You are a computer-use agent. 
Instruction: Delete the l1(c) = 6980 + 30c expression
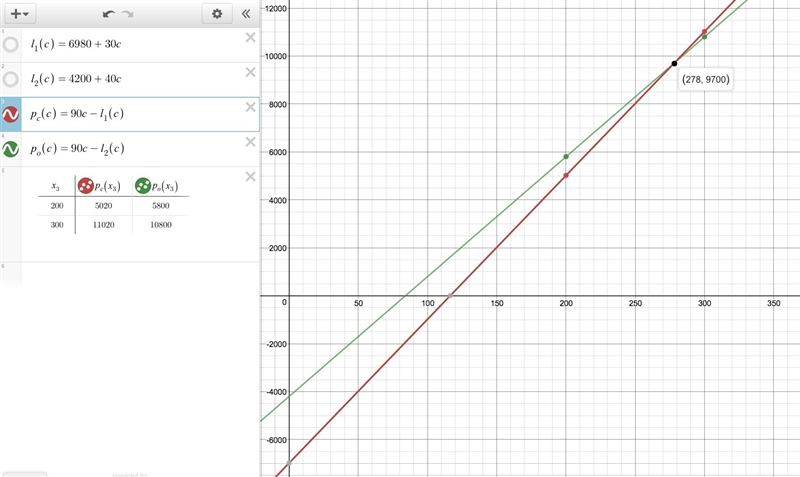[x=251, y=37]
